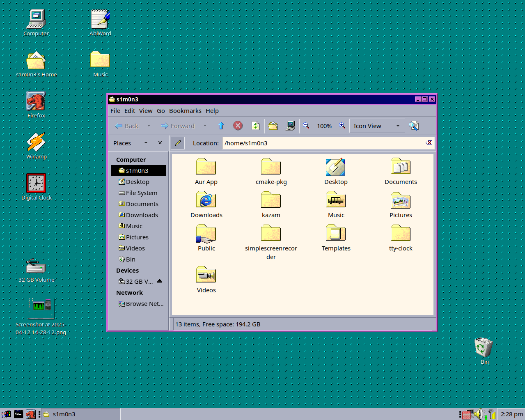The width and height of the screenshot is (525, 420).
Task: Eject the 32 GB volume in sidebar
Action: [160, 282]
